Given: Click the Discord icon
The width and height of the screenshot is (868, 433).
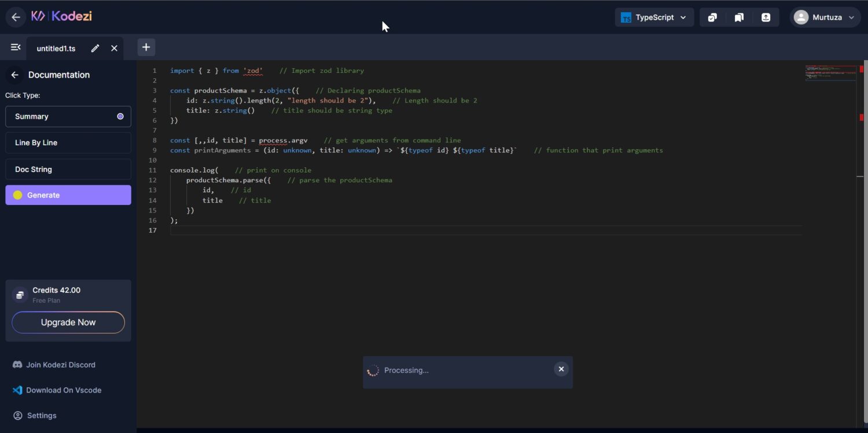Looking at the screenshot, I should 17,365.
